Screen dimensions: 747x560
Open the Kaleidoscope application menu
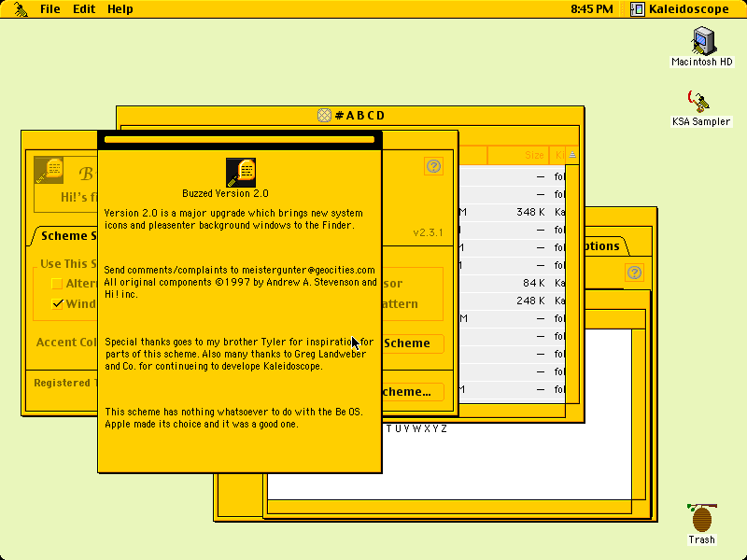pos(680,9)
